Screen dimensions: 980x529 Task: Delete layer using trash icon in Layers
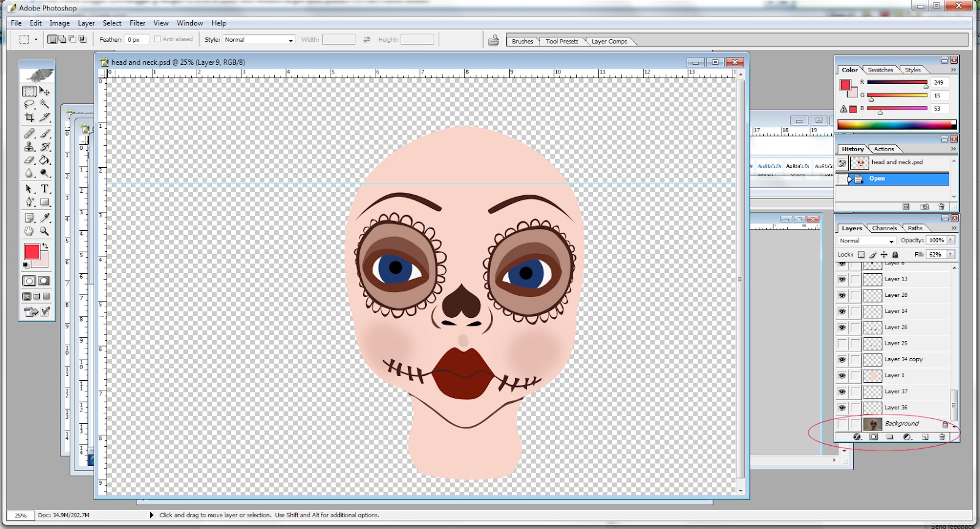point(942,437)
